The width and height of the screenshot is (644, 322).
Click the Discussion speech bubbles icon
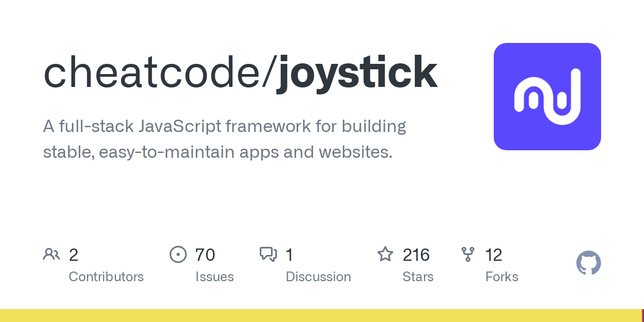(x=268, y=254)
